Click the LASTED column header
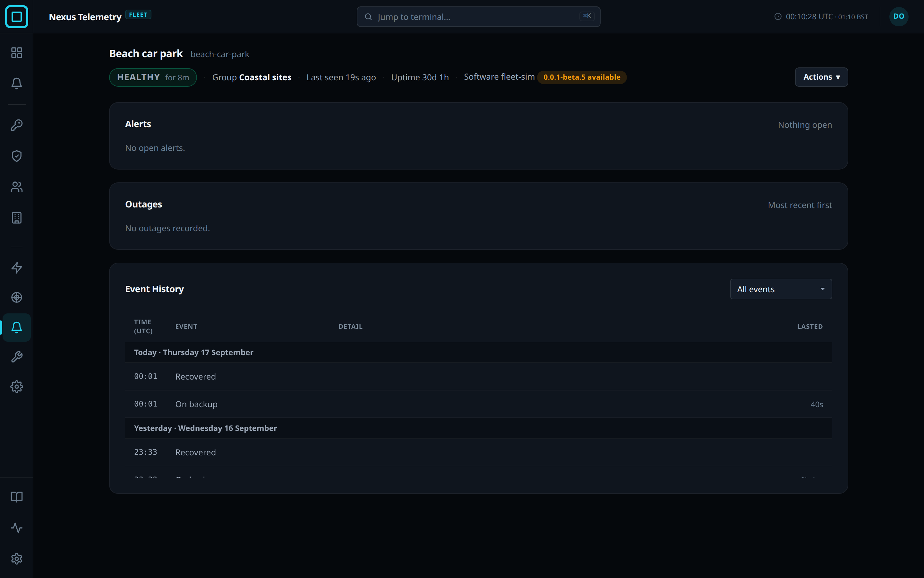 [810, 327]
